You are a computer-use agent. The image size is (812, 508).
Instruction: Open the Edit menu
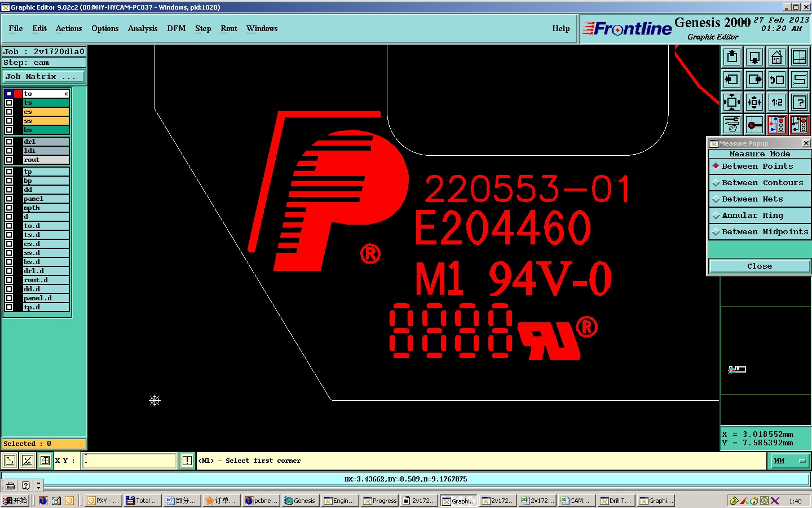pyautogui.click(x=39, y=28)
